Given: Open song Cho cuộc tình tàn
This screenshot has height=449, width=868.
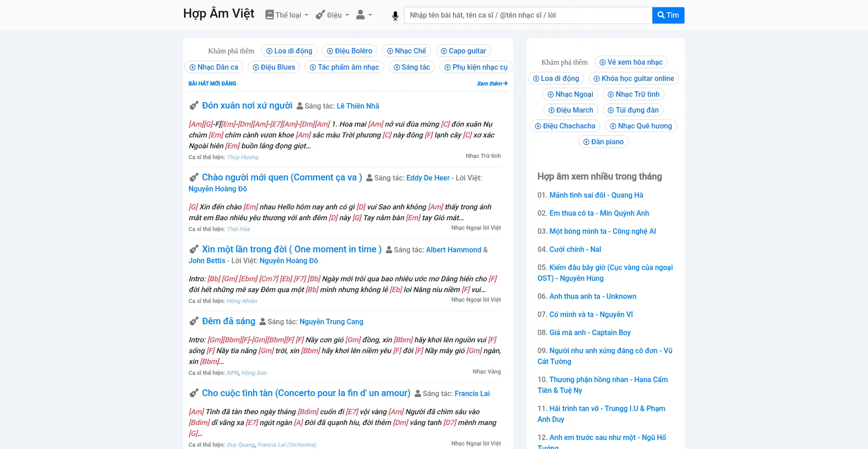Looking at the screenshot, I should 306,393.
